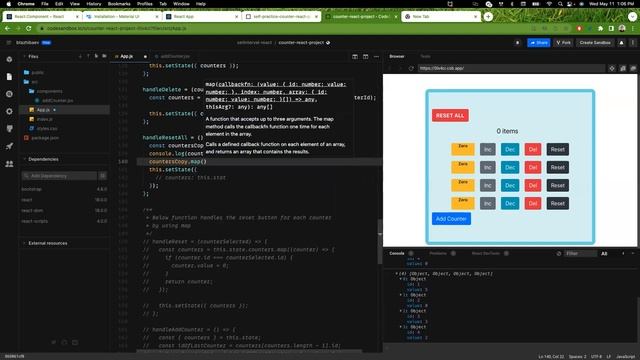Click the blue Add Counter button

451,219
